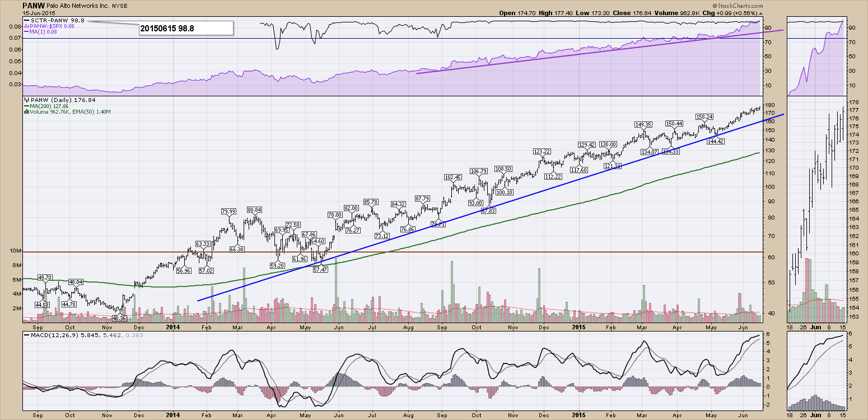The image size is (868, 420).
Task: Click the 40.36 price low label
Action: tap(119, 318)
